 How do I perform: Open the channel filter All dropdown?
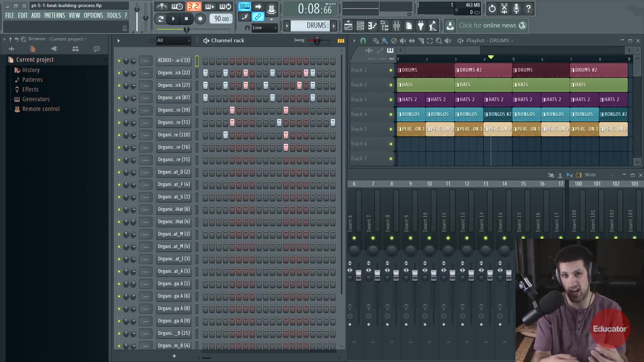[173, 41]
